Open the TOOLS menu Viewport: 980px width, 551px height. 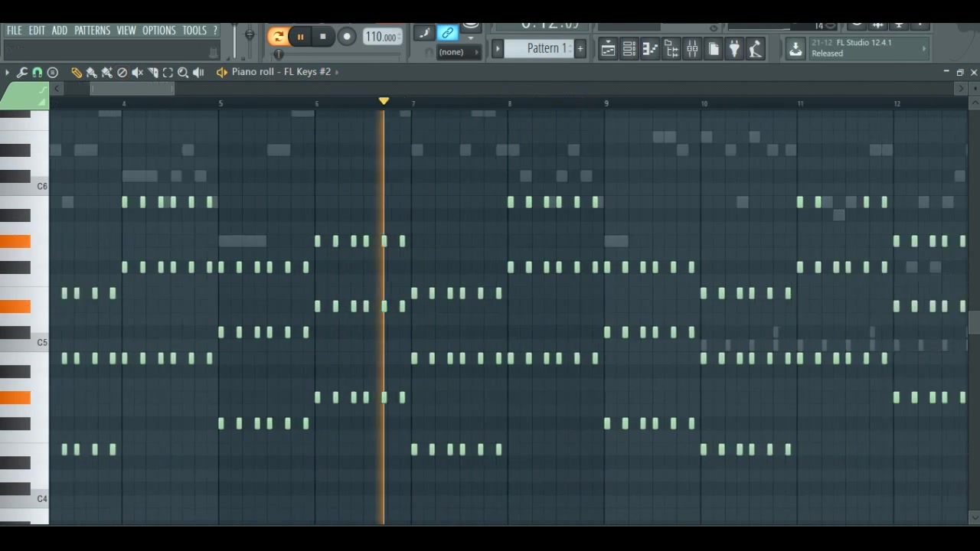click(x=194, y=31)
